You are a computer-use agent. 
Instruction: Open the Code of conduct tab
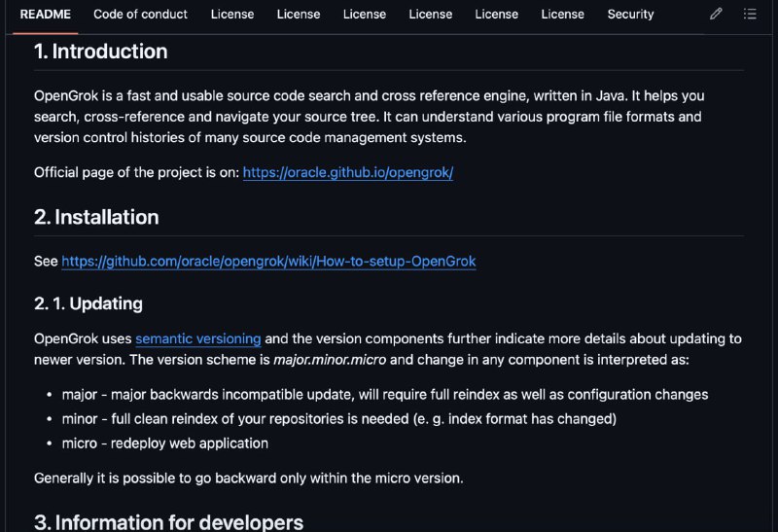[x=141, y=15]
